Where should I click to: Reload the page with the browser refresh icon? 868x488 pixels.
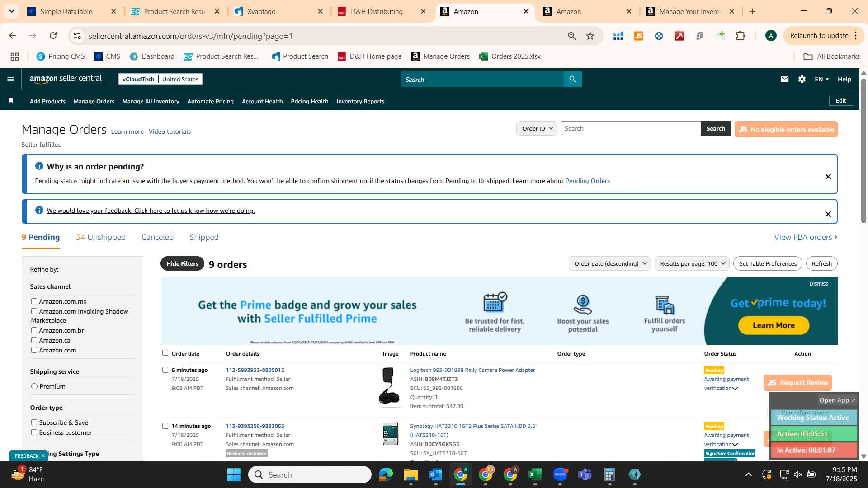point(53,36)
